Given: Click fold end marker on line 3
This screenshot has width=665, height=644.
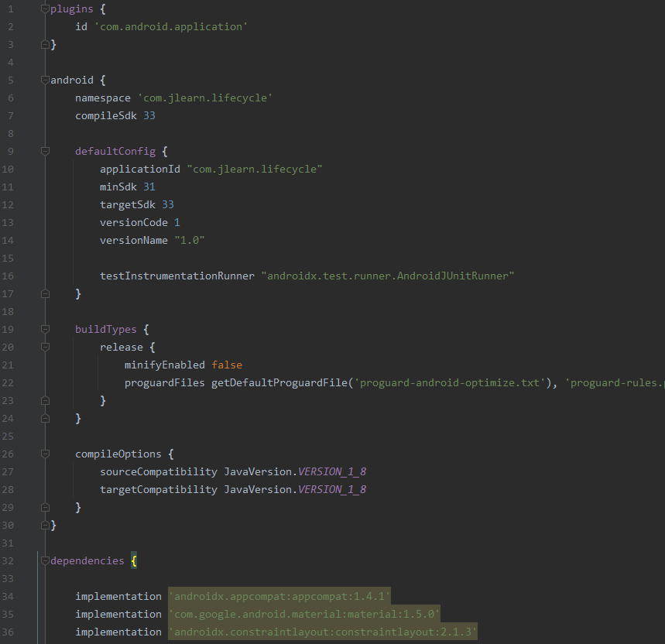Looking at the screenshot, I should (x=45, y=45).
